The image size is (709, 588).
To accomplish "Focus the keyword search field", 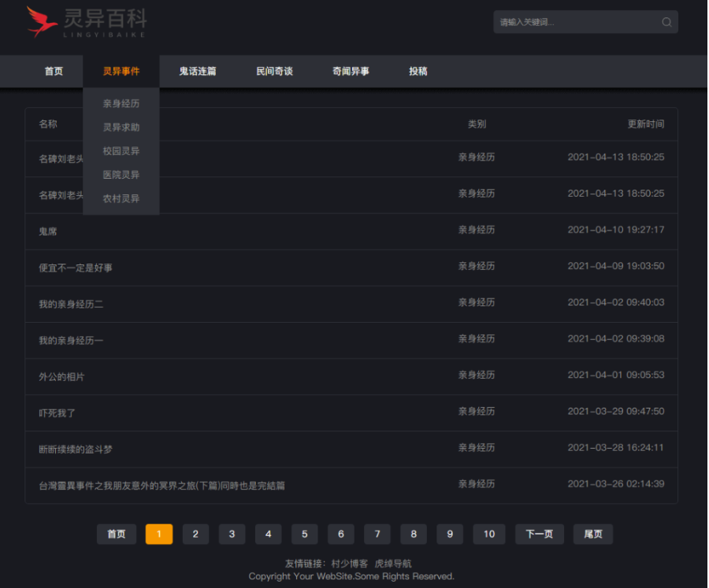I will [x=585, y=22].
